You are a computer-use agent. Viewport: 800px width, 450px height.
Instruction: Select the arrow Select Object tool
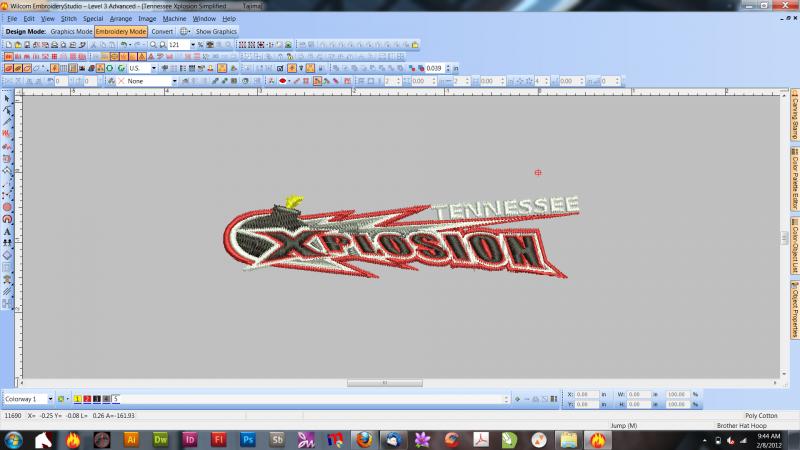tap(7, 98)
